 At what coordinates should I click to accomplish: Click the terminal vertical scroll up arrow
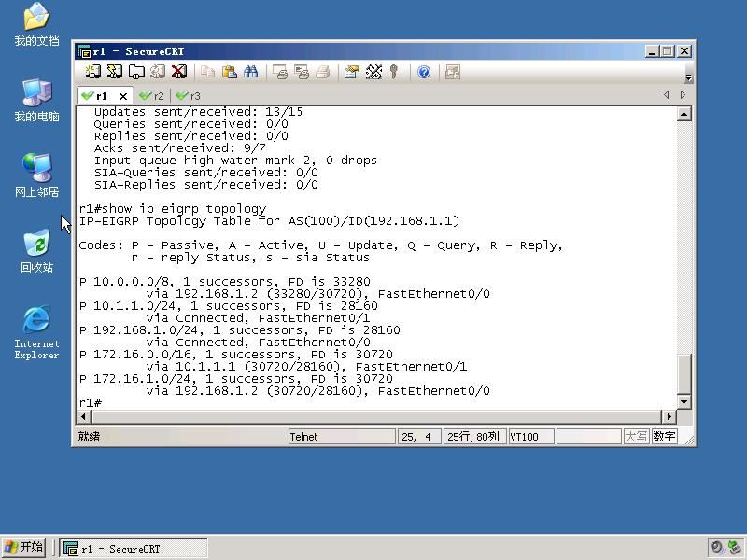[x=684, y=114]
